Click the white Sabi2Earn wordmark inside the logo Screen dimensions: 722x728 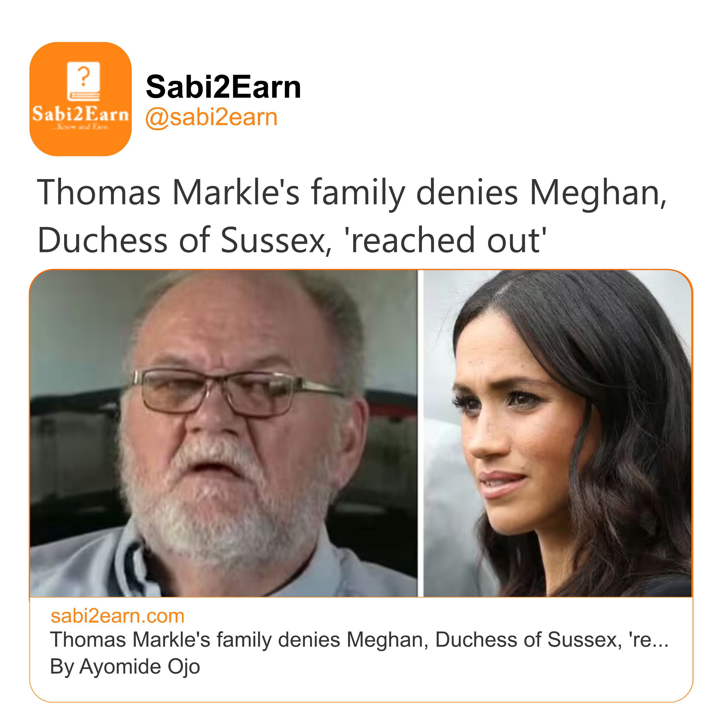click(x=80, y=114)
